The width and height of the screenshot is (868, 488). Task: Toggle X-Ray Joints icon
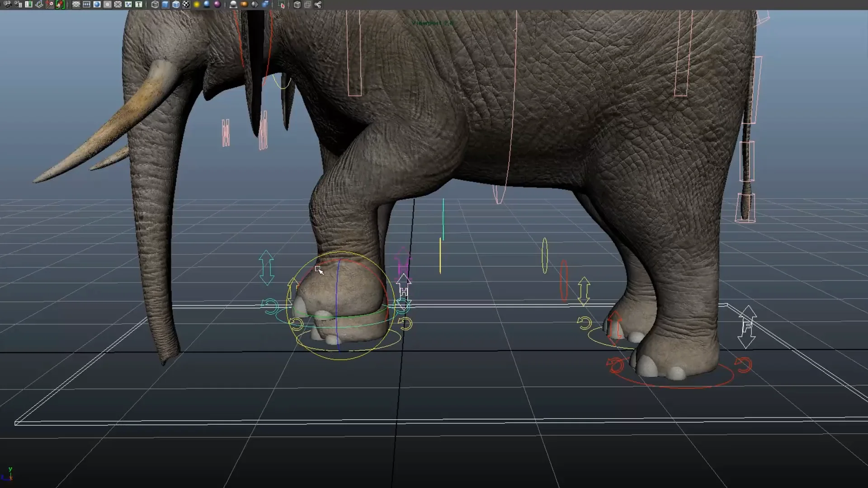tap(318, 5)
